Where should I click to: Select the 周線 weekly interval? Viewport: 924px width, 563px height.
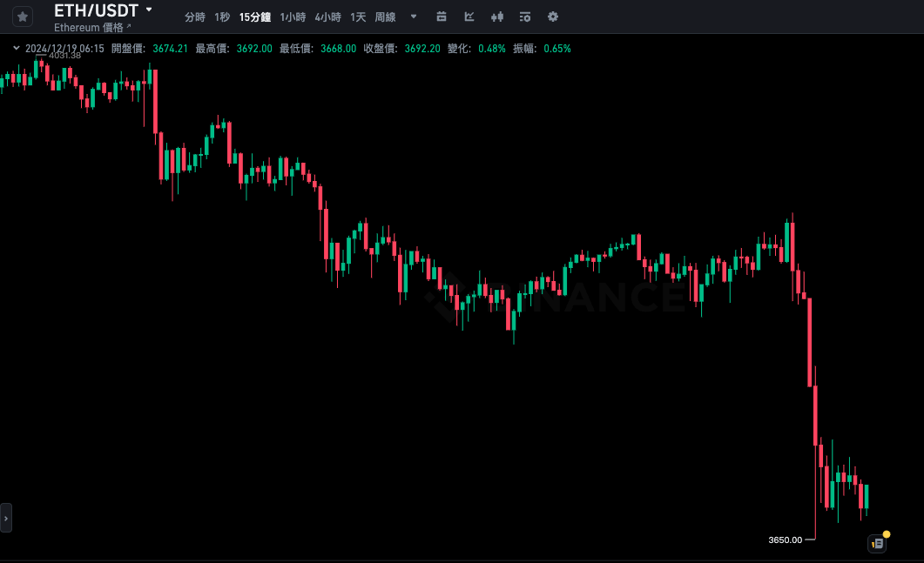[385, 17]
